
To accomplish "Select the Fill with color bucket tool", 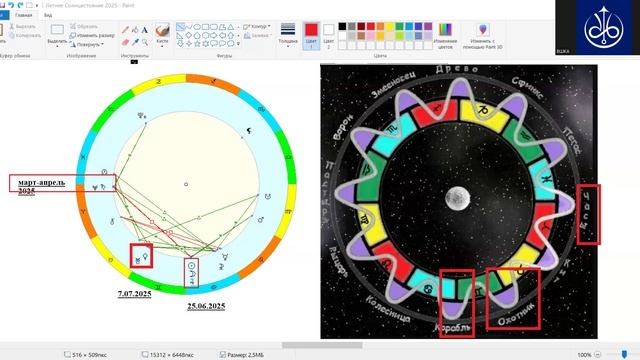I will [135, 30].
